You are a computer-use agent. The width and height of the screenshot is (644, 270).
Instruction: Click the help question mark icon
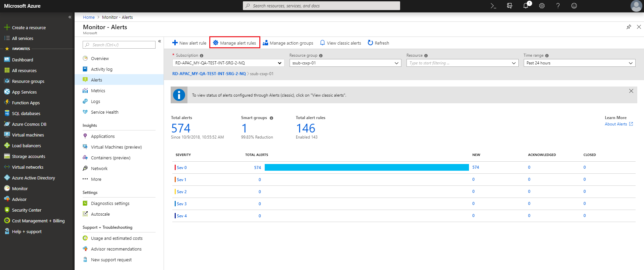click(558, 6)
